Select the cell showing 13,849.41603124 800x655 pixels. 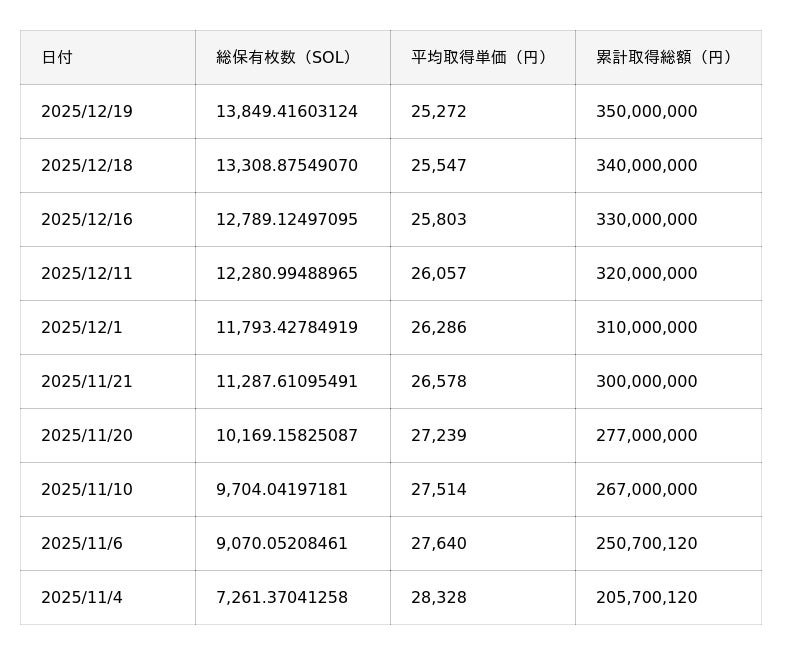tap(287, 112)
